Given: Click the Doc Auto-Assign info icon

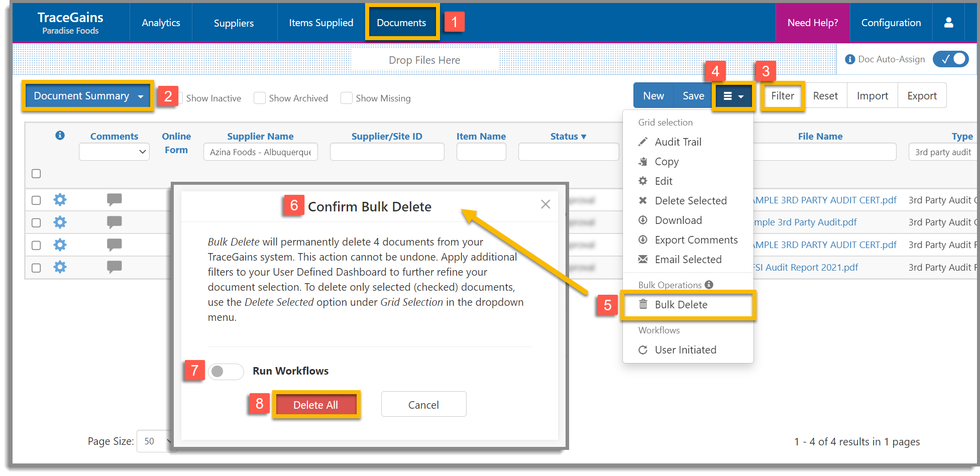Looking at the screenshot, I should [x=850, y=59].
